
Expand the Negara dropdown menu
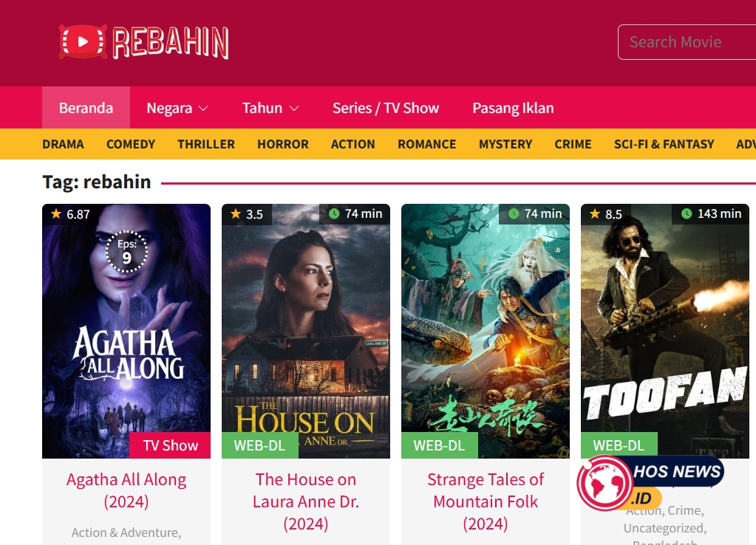(177, 108)
